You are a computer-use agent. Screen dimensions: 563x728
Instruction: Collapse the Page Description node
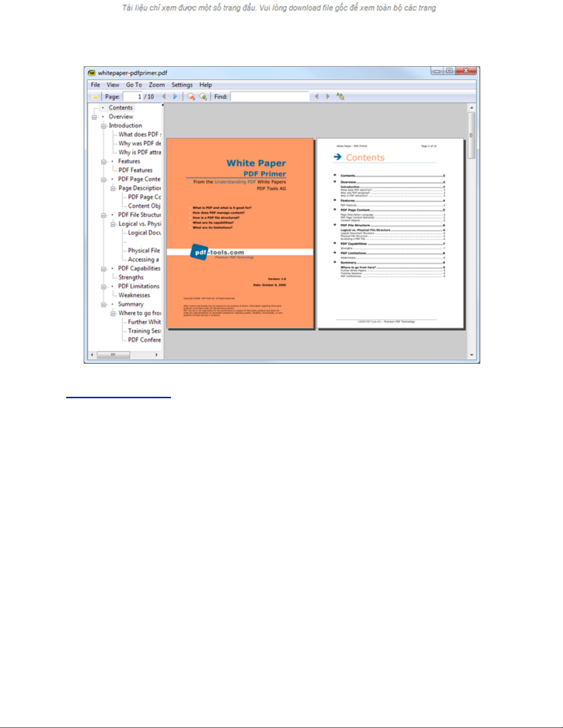point(113,188)
